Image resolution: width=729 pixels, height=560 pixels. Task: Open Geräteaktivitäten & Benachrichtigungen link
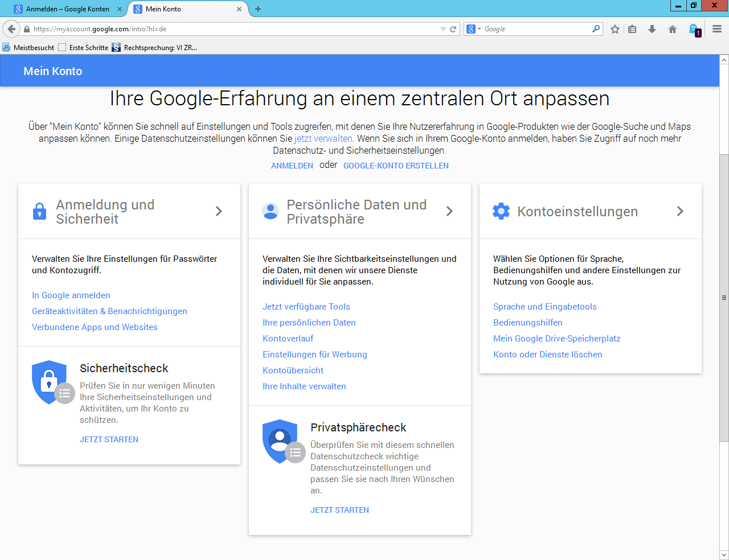[109, 311]
